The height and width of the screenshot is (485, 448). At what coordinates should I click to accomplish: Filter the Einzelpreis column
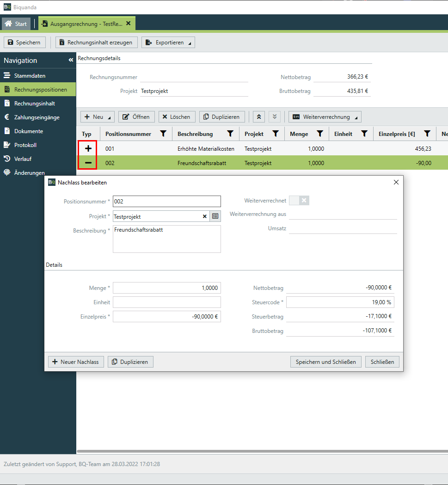427,134
